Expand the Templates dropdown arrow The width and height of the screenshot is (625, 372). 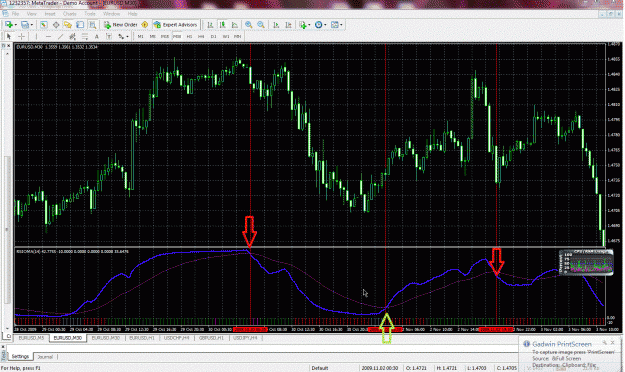pyautogui.click(x=341, y=25)
